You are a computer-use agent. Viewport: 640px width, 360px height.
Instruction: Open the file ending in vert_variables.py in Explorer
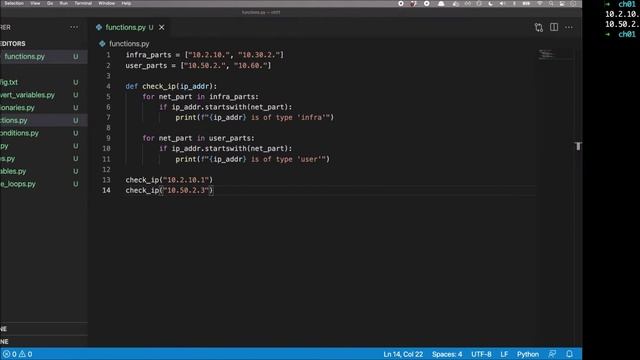pyautogui.click(x=44, y=95)
